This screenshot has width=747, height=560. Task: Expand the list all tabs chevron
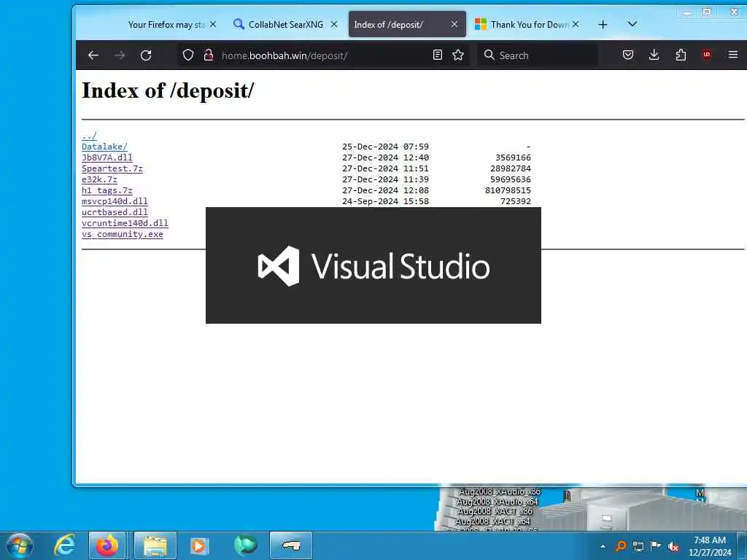[632, 24]
